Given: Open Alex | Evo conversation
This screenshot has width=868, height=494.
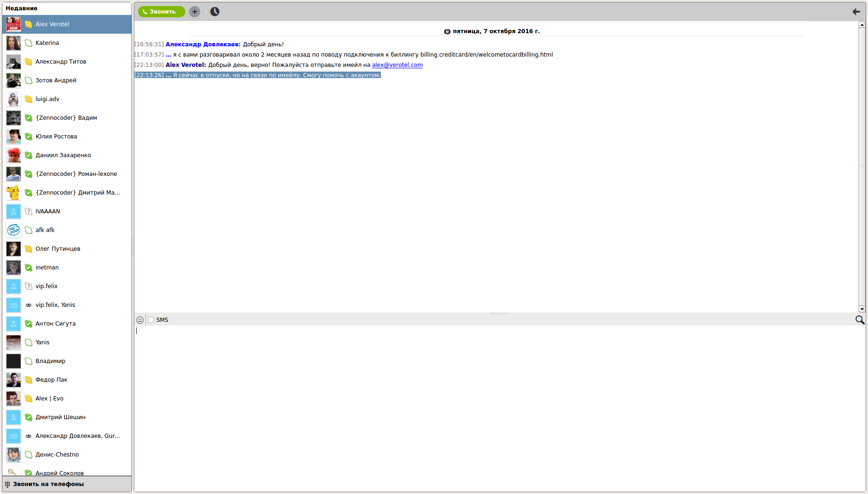Looking at the screenshot, I should click(67, 399).
